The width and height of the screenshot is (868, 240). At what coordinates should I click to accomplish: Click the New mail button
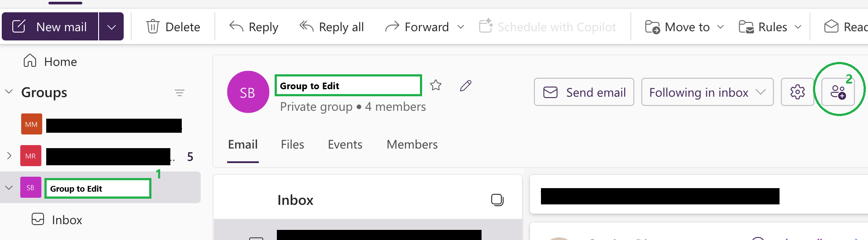50,27
